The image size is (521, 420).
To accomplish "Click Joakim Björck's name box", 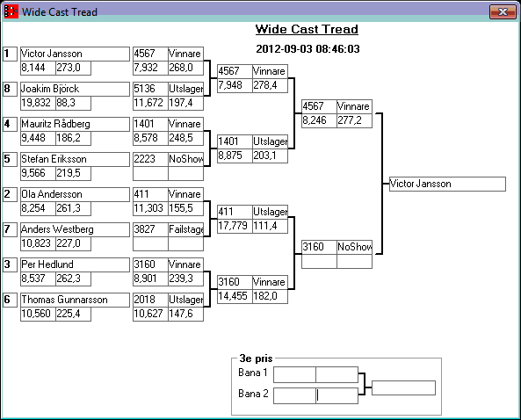I will point(75,89).
